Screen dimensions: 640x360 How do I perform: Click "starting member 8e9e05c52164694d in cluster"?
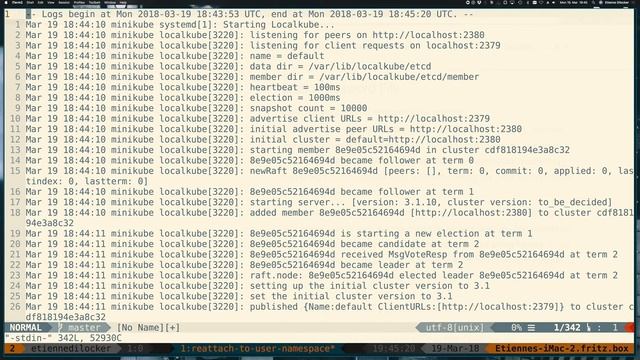(410, 150)
